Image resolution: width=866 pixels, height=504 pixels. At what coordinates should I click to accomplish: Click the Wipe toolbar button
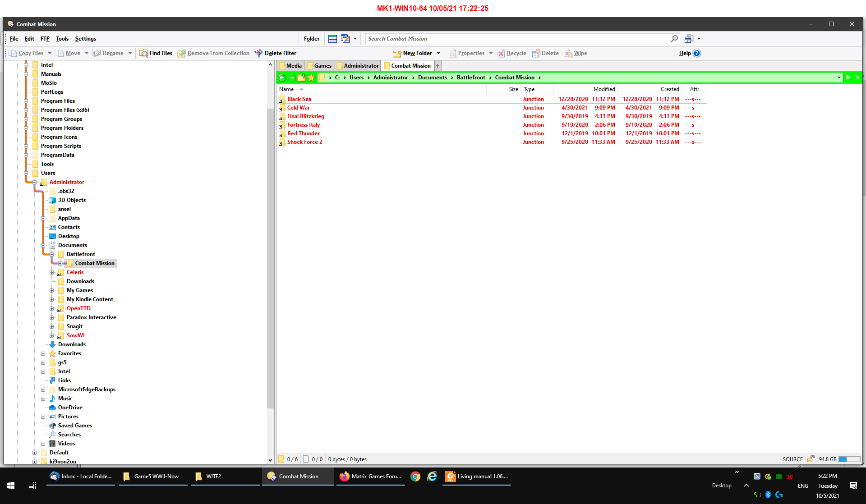click(x=576, y=53)
